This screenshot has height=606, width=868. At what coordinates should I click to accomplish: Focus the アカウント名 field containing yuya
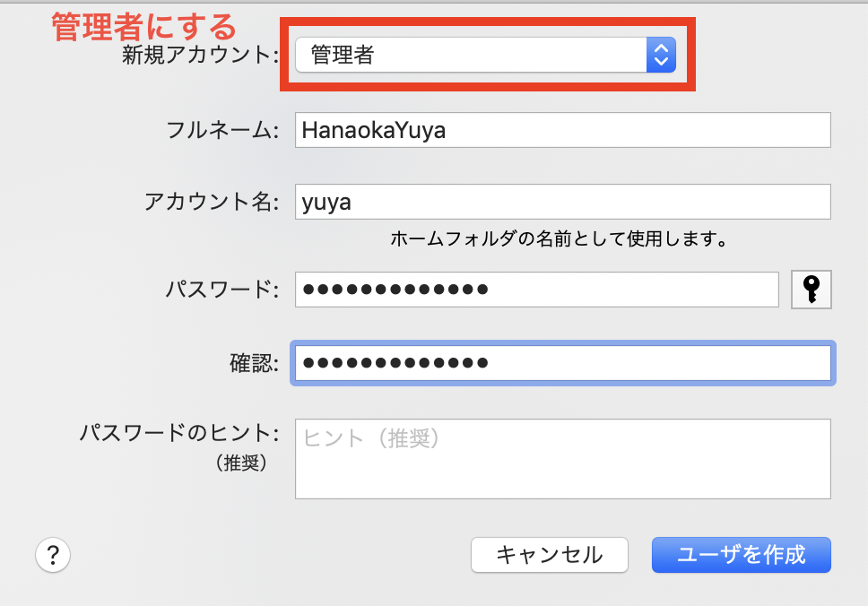pos(562,202)
